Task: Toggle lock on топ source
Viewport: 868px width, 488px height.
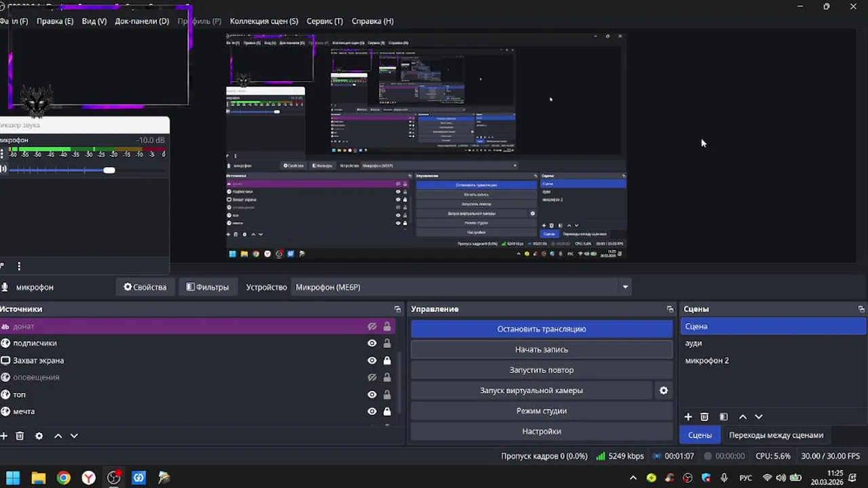Action: 387,394
